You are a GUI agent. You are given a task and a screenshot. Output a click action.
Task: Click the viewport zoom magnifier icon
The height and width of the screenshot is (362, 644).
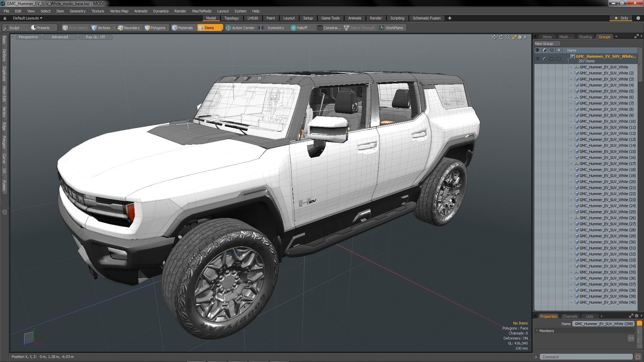(508, 37)
